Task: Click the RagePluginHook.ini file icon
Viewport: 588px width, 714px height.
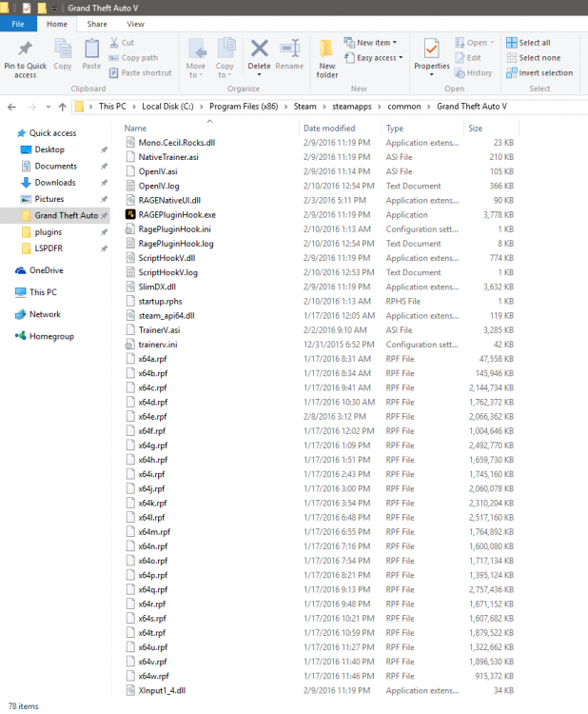Action: point(130,229)
